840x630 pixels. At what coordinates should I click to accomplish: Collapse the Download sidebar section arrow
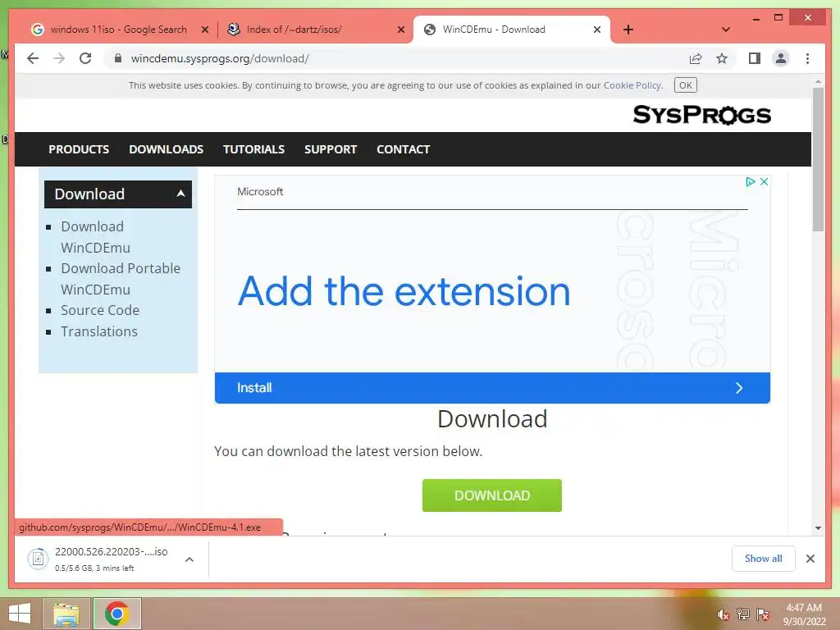click(181, 194)
